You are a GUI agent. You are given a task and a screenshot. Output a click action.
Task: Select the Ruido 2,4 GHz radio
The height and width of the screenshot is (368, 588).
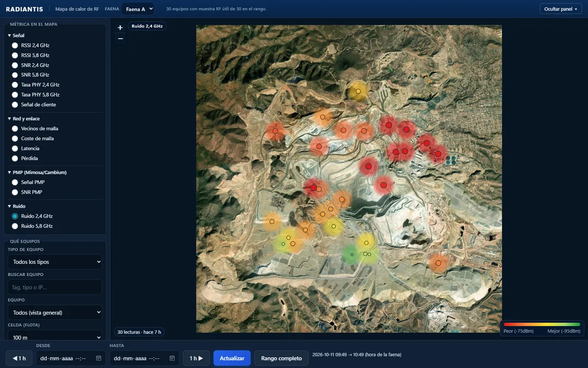[x=15, y=216]
